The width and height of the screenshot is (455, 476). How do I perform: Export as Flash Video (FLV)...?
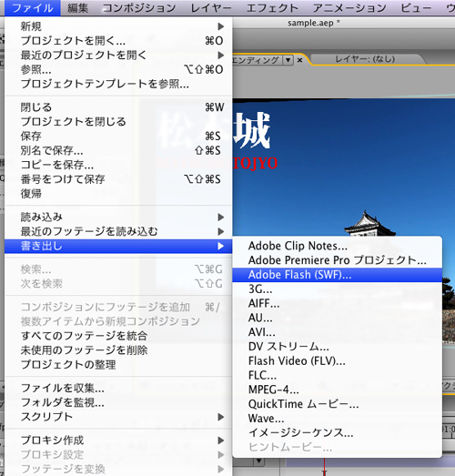(x=338, y=361)
